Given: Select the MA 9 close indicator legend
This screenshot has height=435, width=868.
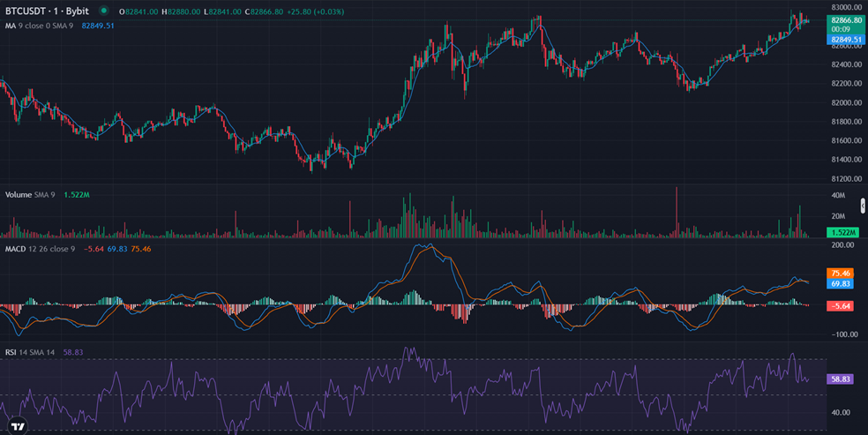Looking at the screenshot, I should 39,26.
